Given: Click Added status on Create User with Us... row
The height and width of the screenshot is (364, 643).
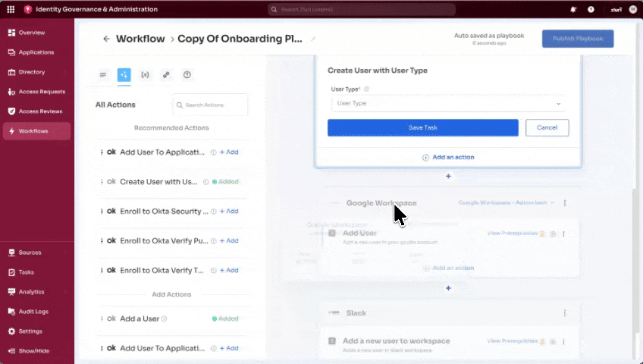Looking at the screenshot, I should click(x=225, y=181).
